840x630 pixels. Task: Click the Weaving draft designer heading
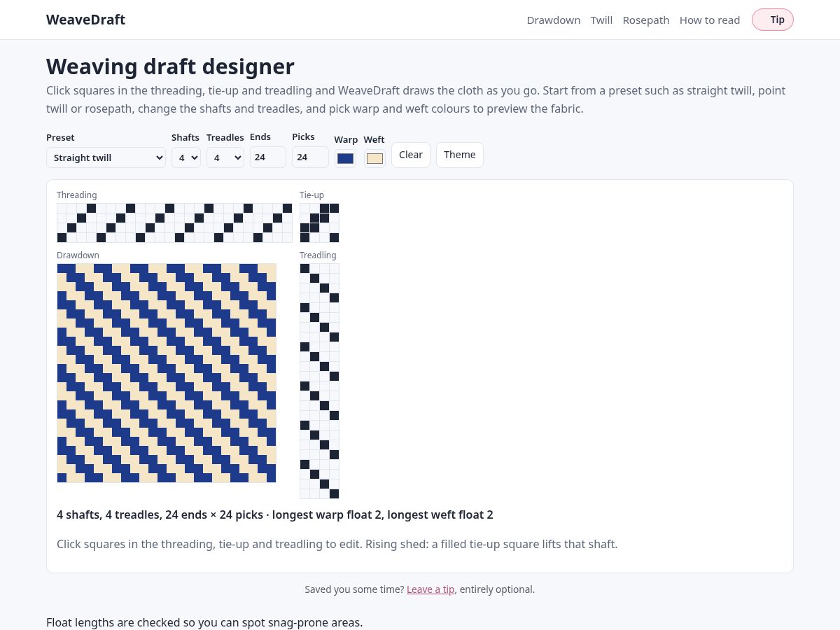[x=170, y=66]
